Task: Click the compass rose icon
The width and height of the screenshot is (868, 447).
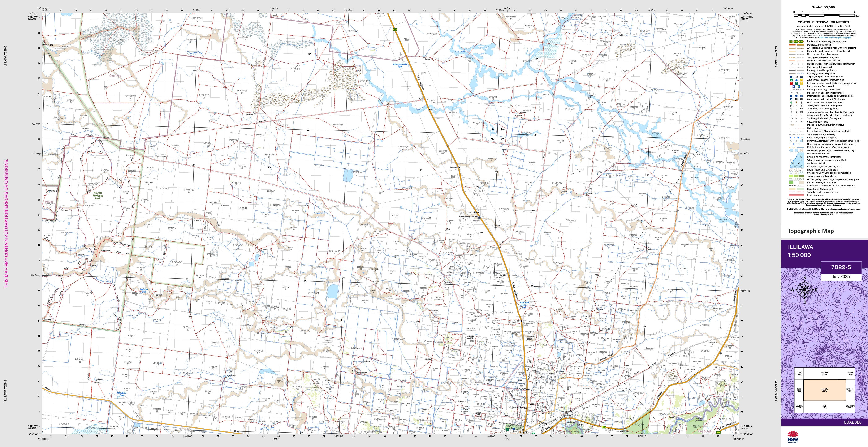Action: coord(805,289)
